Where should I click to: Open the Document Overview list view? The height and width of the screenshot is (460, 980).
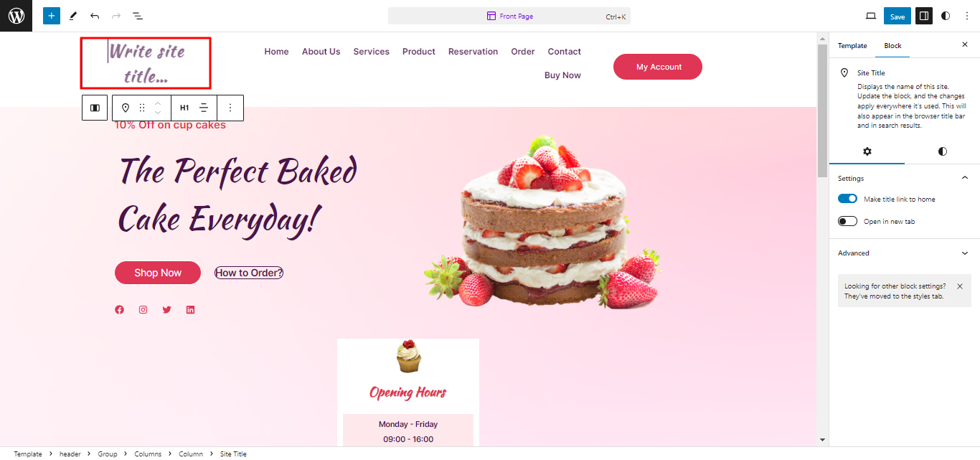(x=138, y=15)
